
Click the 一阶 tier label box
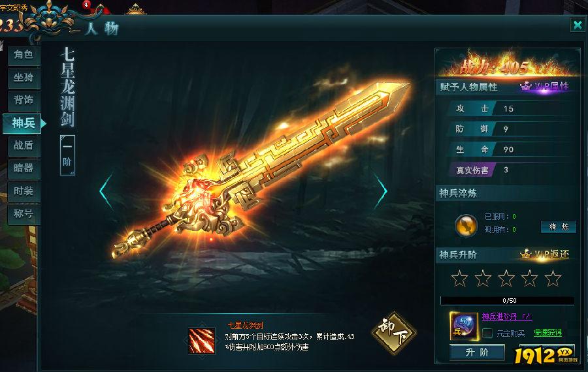click(x=67, y=155)
